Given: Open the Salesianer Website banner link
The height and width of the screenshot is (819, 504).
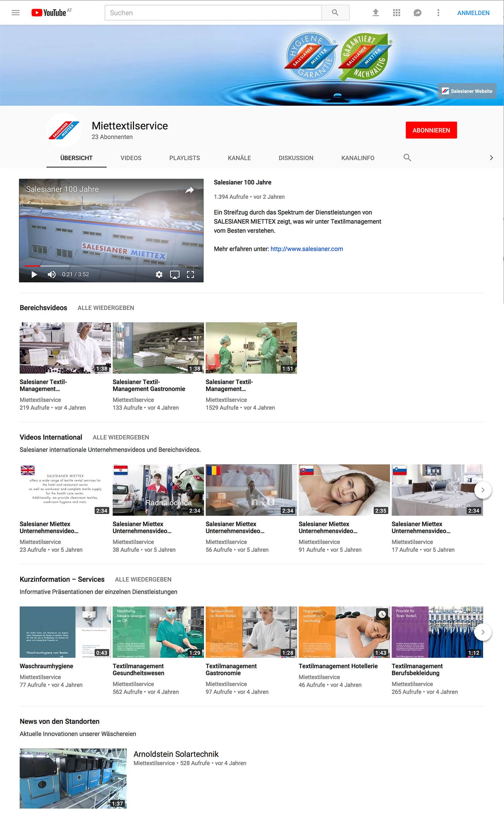Looking at the screenshot, I should coord(467,91).
